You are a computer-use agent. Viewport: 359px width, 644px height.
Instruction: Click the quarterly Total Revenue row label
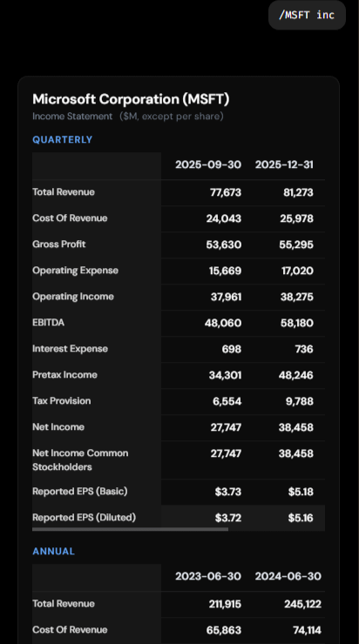[x=64, y=191]
